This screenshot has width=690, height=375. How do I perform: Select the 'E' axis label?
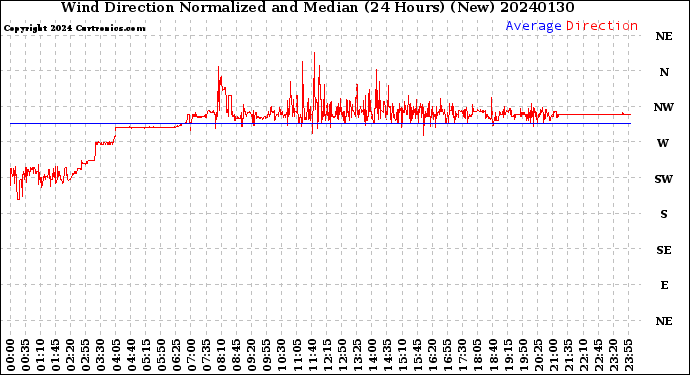[x=664, y=285]
